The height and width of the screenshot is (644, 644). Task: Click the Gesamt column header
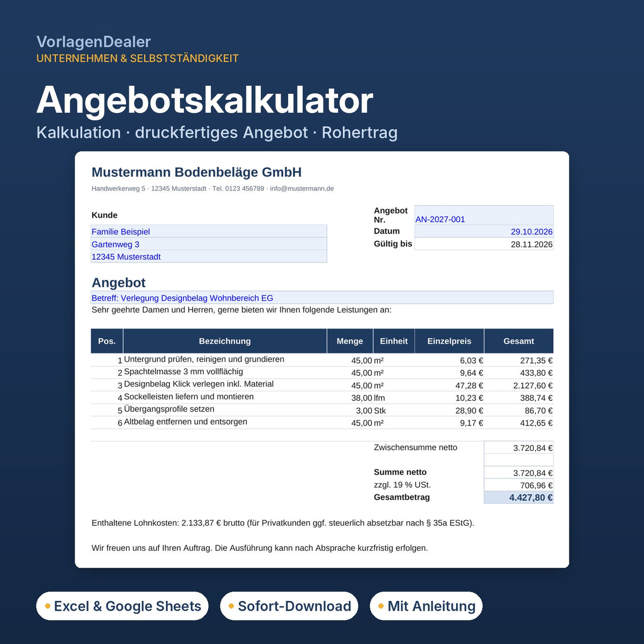tap(518, 341)
